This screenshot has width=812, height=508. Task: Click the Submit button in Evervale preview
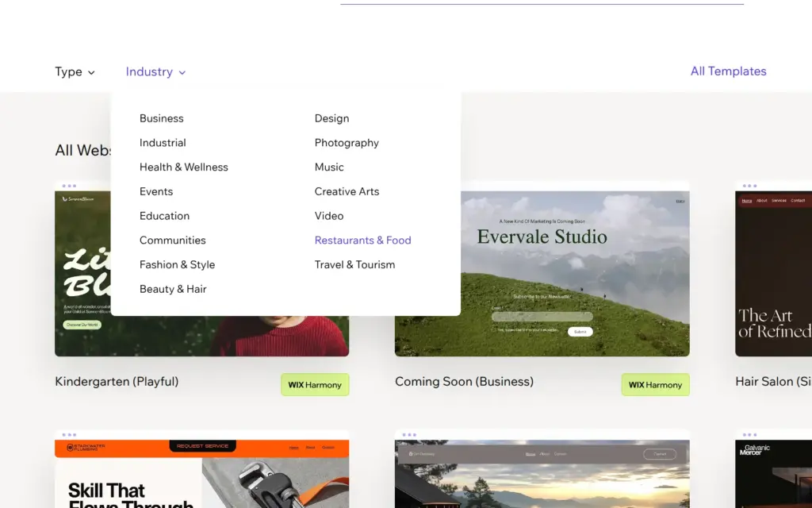click(580, 332)
